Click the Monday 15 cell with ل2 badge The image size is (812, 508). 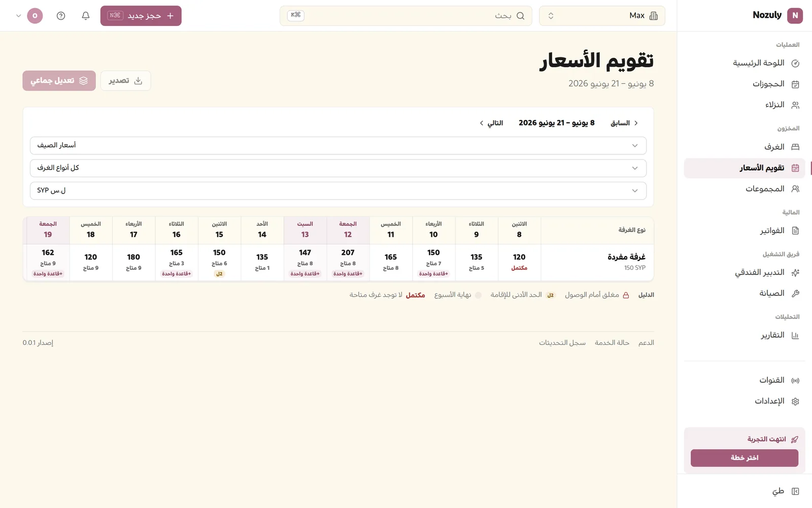219,262
